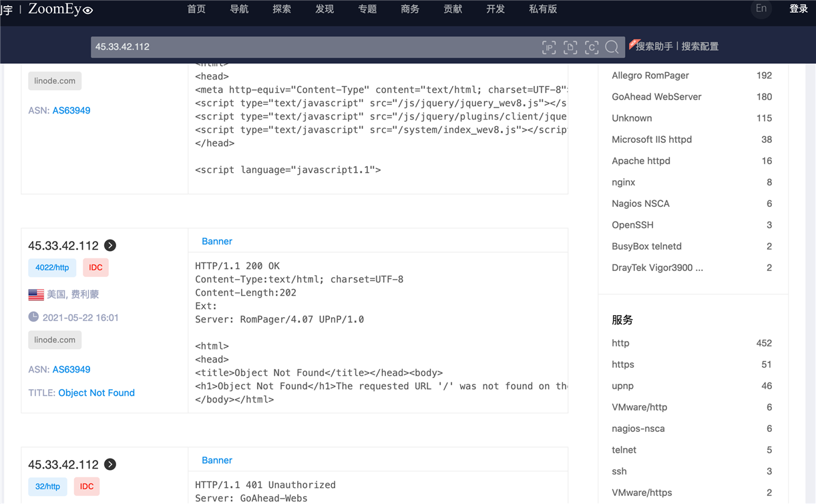
Task: Click the HTTP/1.1 401 Unauthorized banner line
Action: (x=265, y=485)
